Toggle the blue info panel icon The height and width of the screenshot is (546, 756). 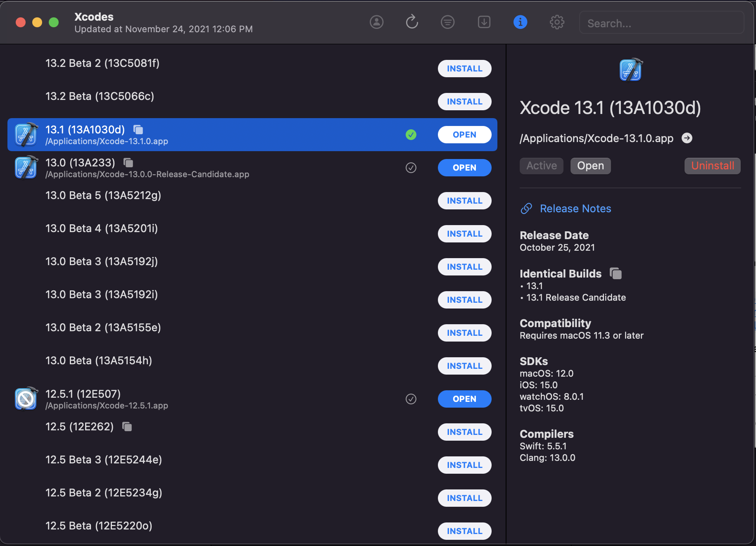tap(520, 22)
